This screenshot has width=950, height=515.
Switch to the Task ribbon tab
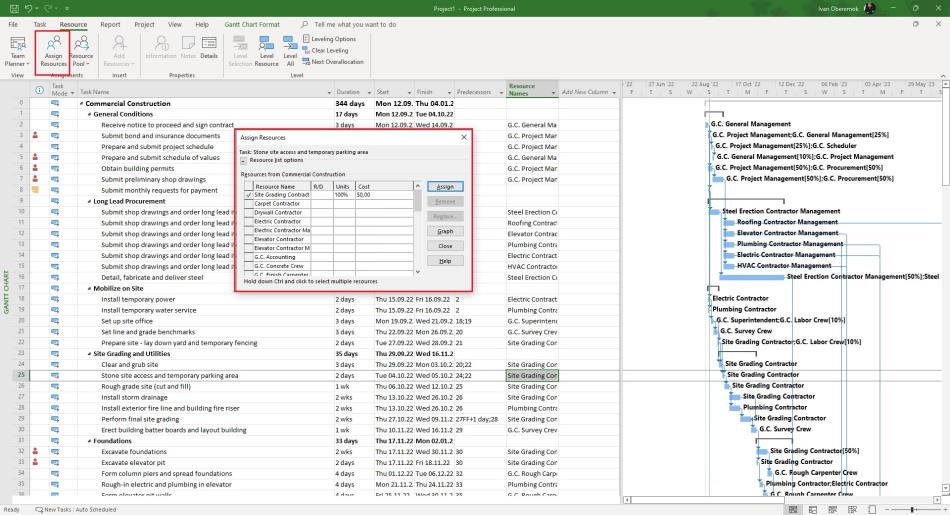[x=40, y=24]
